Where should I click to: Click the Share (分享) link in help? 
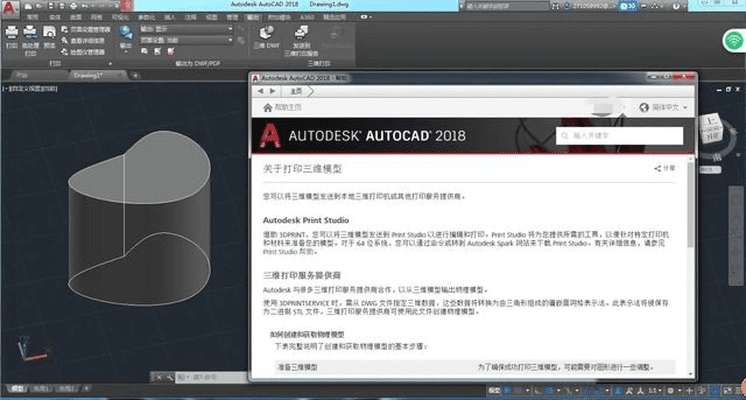665,169
